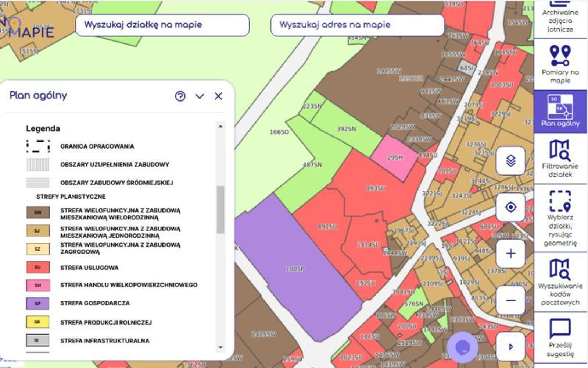Select the red 893SU parcel
The image size is (588, 368).
point(375,188)
